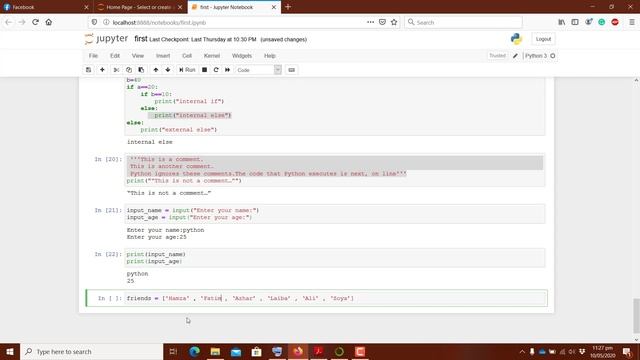
Task: Open the Insert menu
Action: pyautogui.click(x=163, y=56)
